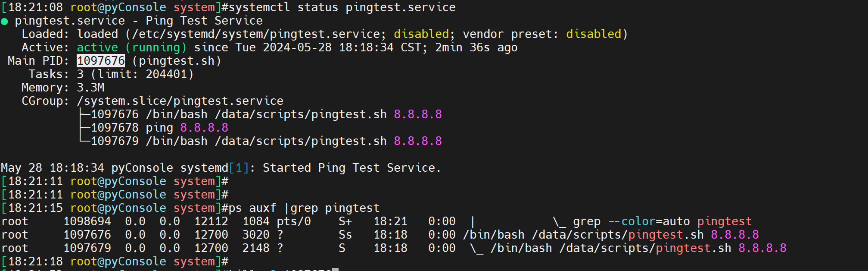This screenshot has height=271, width=868.
Task: Select PID 1097679 entry in CGroup tree
Action: point(115,141)
